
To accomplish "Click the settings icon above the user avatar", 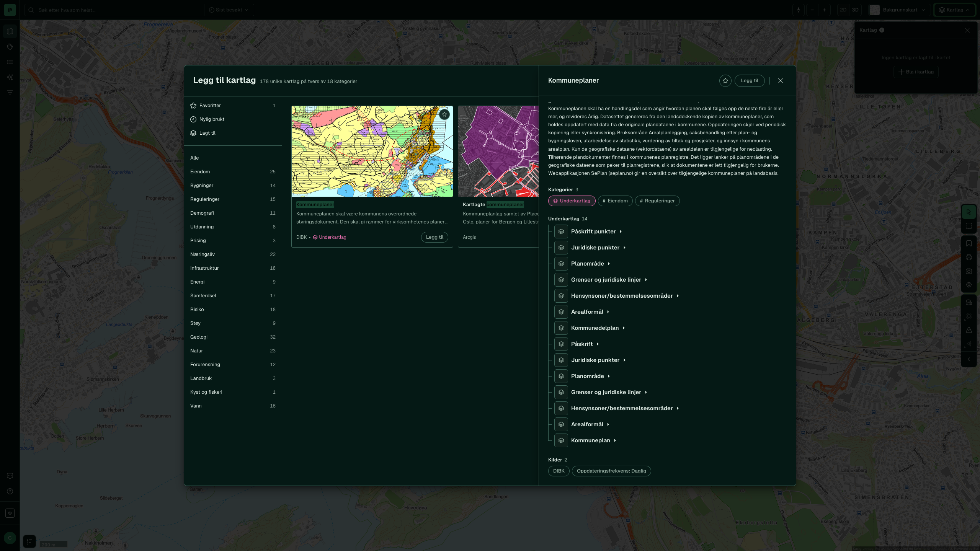I will [x=10, y=513].
